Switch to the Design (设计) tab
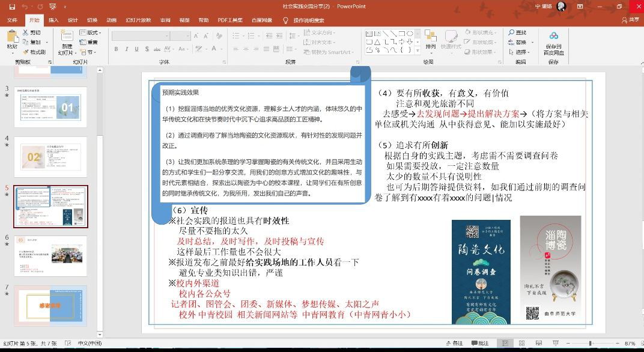644x352 pixels. tap(73, 20)
